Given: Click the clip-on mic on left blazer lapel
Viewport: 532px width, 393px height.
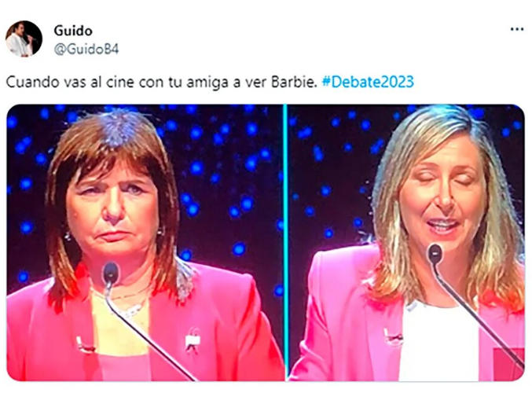Looking at the screenshot, I should click(85, 345).
